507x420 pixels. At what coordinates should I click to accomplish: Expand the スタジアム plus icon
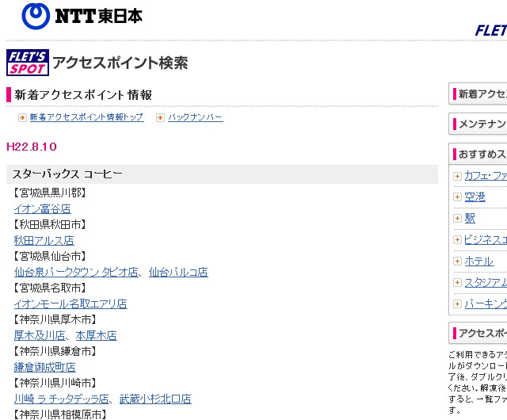click(x=457, y=282)
